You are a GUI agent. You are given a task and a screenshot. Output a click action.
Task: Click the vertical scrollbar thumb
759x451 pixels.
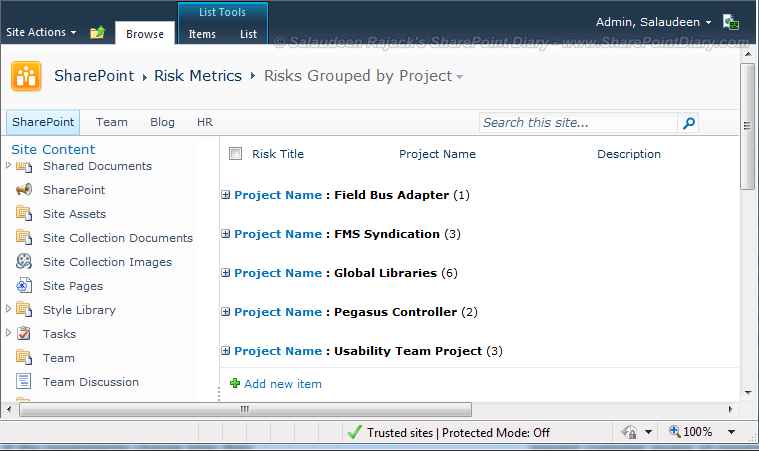click(748, 126)
